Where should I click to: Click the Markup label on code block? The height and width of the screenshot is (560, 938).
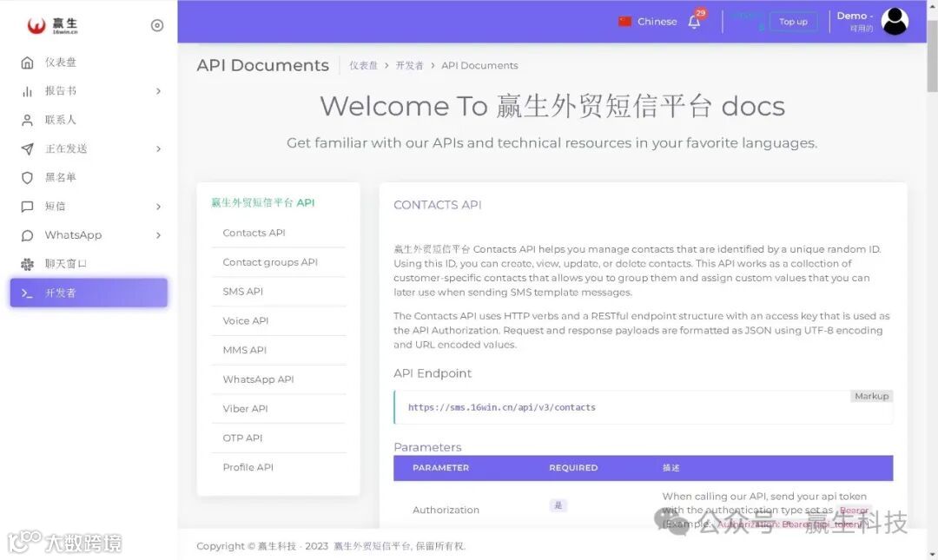[872, 396]
